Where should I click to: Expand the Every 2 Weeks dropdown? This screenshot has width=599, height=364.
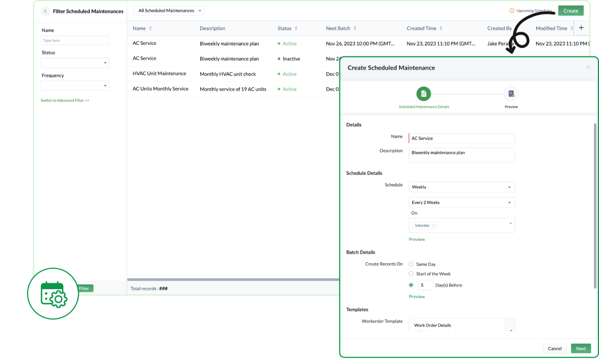coord(461,202)
